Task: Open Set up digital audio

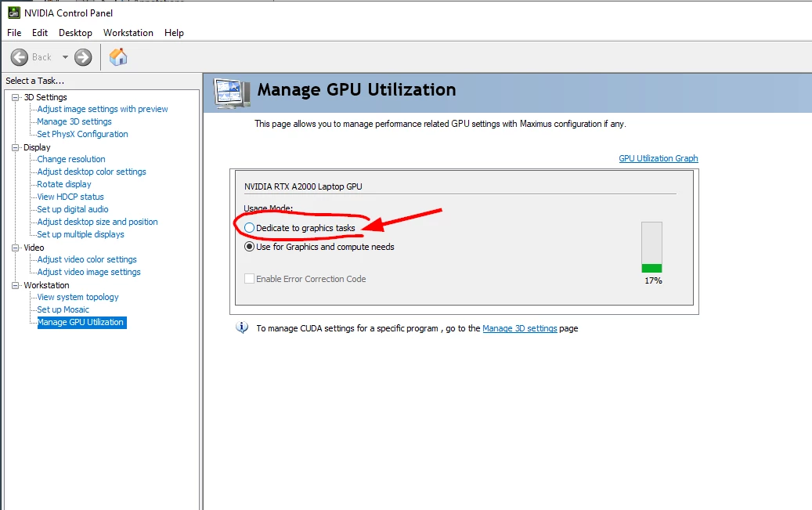Action: click(73, 209)
